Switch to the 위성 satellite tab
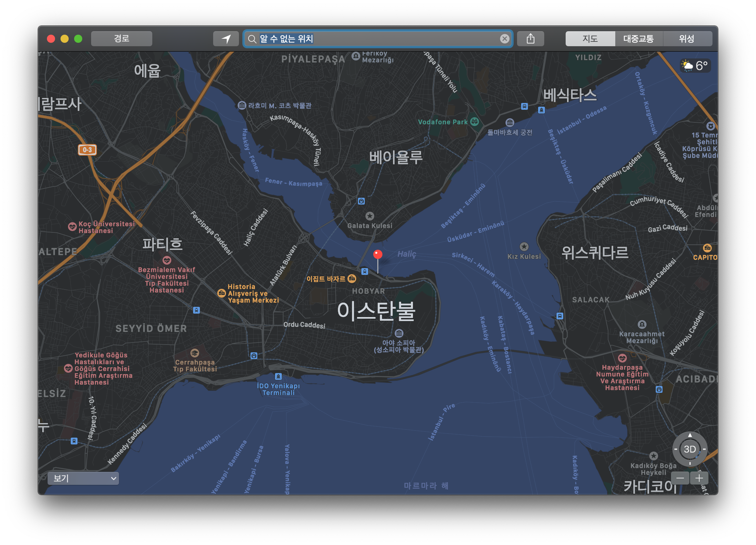Viewport: 756px width, 545px height. coord(687,39)
